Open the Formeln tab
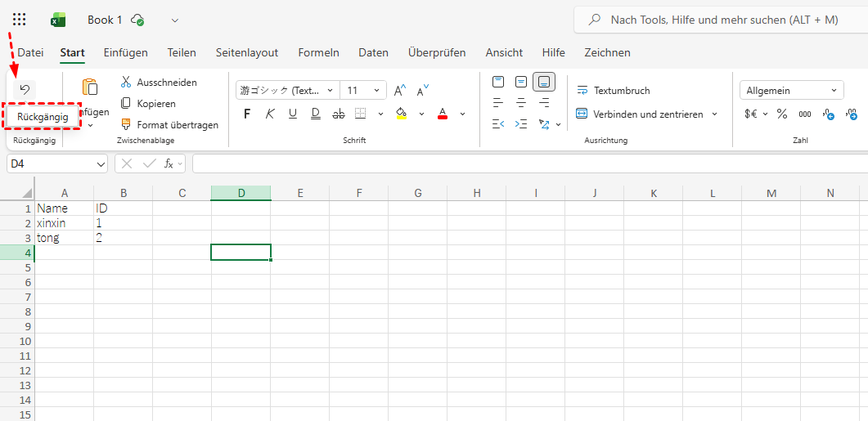This screenshot has height=421, width=868. pyautogui.click(x=318, y=52)
